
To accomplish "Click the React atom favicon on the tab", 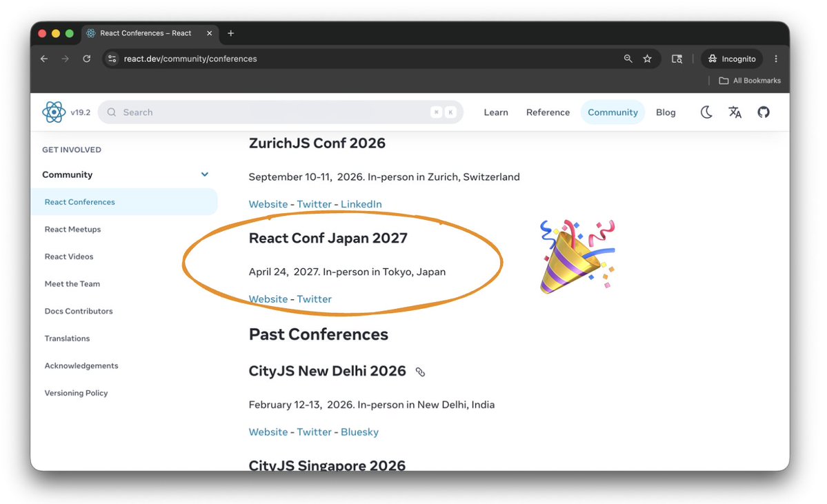I will tap(91, 33).
